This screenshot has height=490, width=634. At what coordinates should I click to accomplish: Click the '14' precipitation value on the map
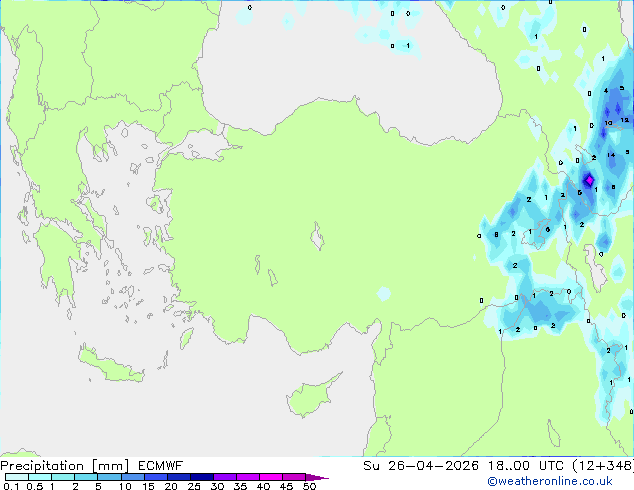(611, 155)
